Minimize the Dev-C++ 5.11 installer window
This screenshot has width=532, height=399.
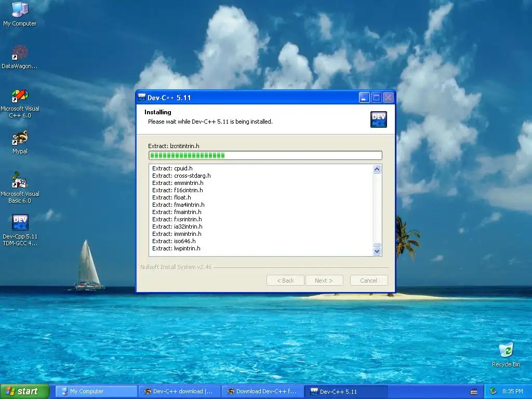[364, 98]
